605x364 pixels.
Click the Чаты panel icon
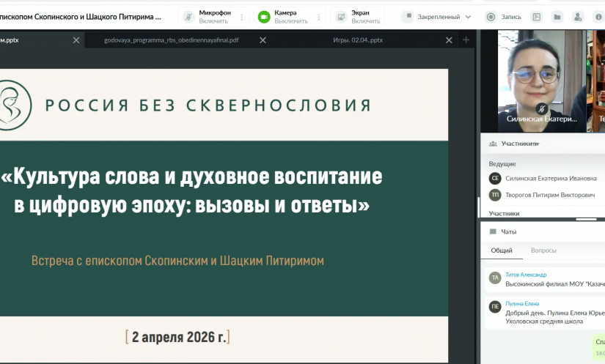point(493,231)
